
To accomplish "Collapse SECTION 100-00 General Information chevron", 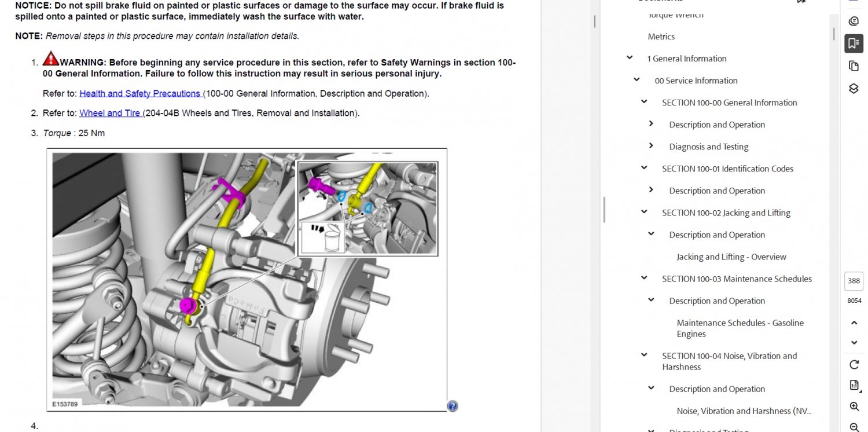I will pyautogui.click(x=644, y=102).
